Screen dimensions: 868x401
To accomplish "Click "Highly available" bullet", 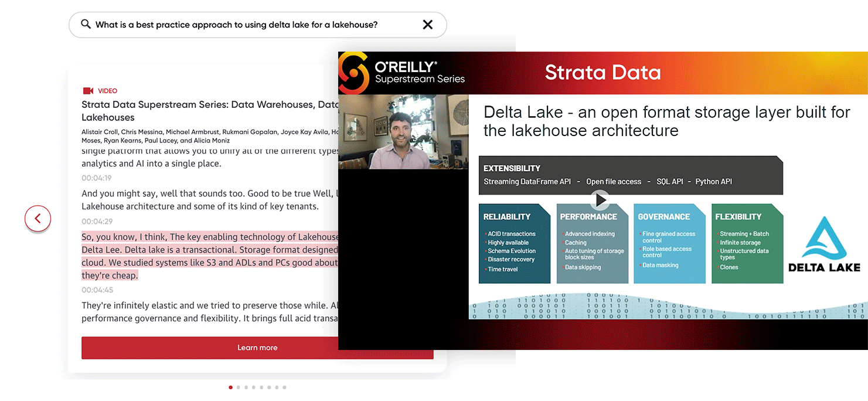I will point(508,243).
